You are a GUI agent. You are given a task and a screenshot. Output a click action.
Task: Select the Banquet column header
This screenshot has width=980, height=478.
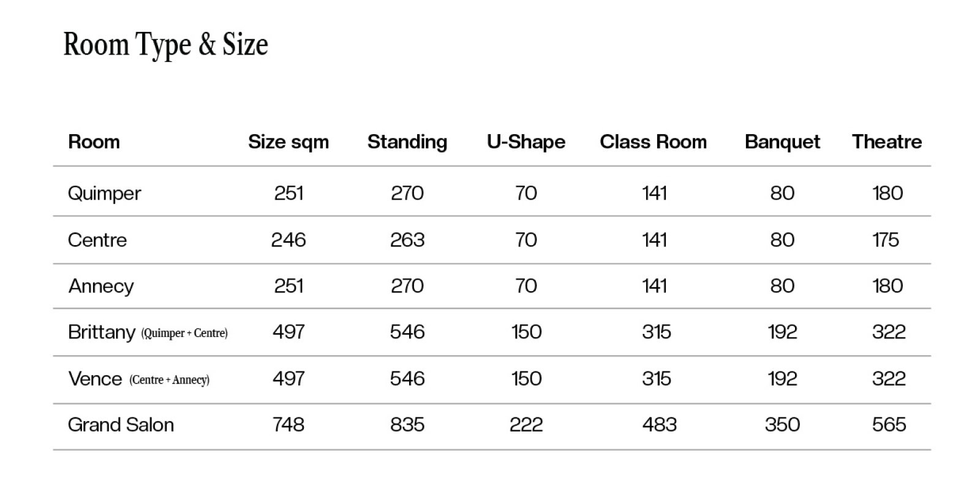click(x=782, y=142)
